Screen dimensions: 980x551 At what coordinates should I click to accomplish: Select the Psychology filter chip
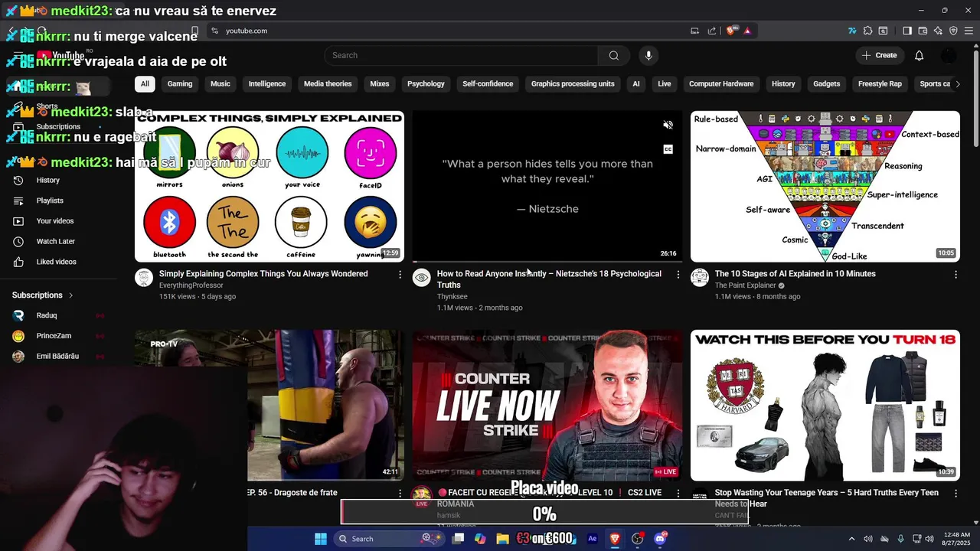[426, 84]
